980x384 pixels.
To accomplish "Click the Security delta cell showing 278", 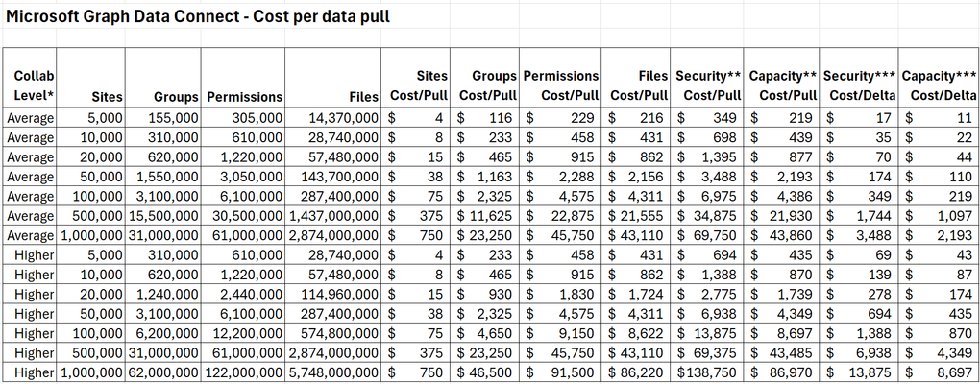I will [x=859, y=294].
